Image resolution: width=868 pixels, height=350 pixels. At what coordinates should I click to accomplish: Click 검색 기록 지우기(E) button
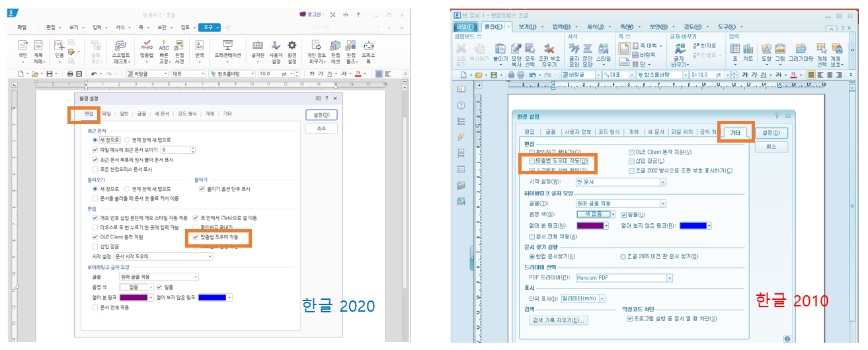[x=559, y=320]
